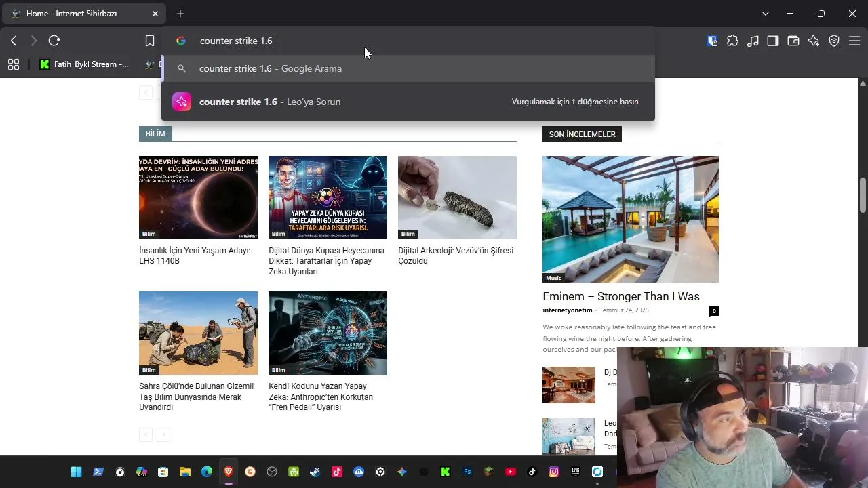The height and width of the screenshot is (488, 868).
Task: Open the Sahra desert stone article thumbnail
Action: 198,333
